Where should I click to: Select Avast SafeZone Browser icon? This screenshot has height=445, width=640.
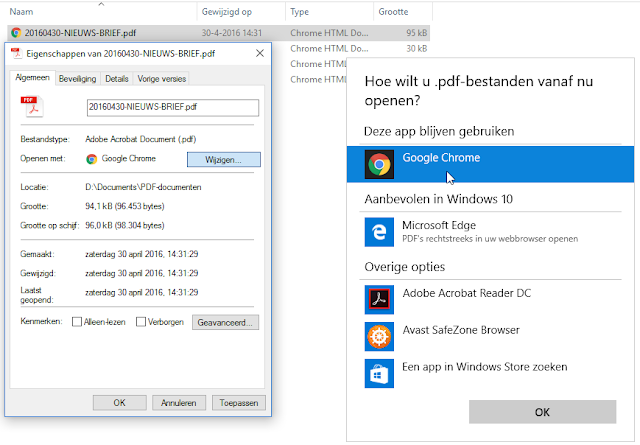click(379, 336)
